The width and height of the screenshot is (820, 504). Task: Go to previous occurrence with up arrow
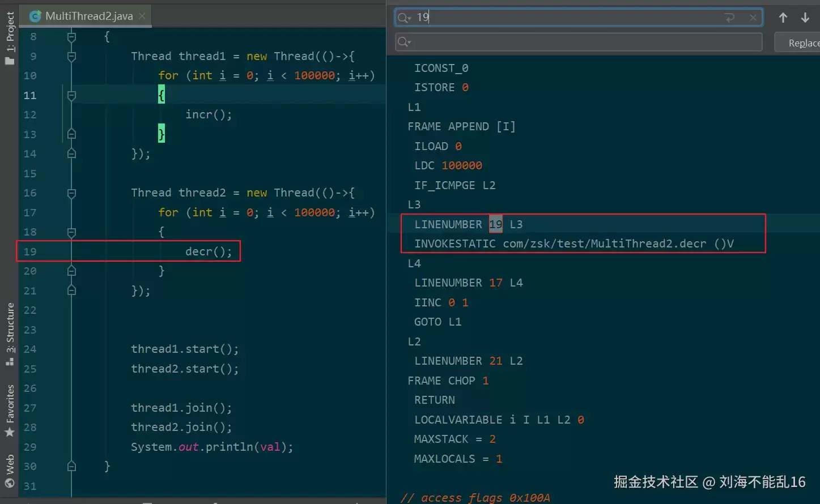783,18
